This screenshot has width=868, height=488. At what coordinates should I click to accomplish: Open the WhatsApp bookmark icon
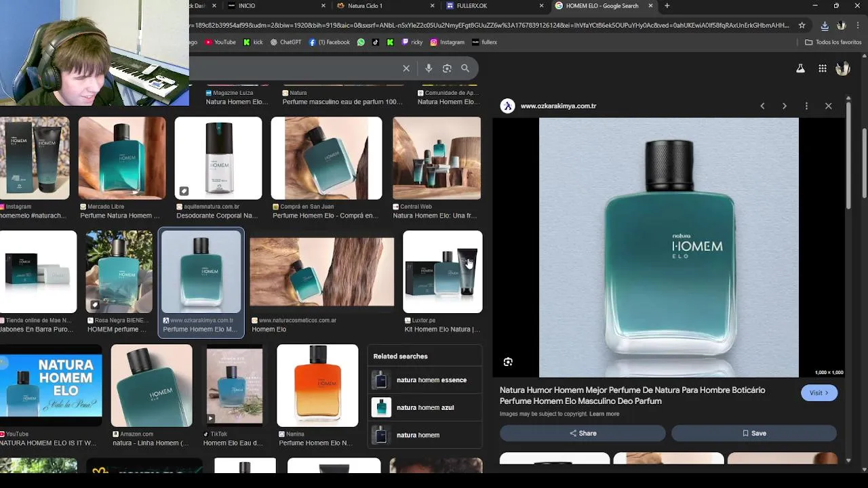point(361,42)
